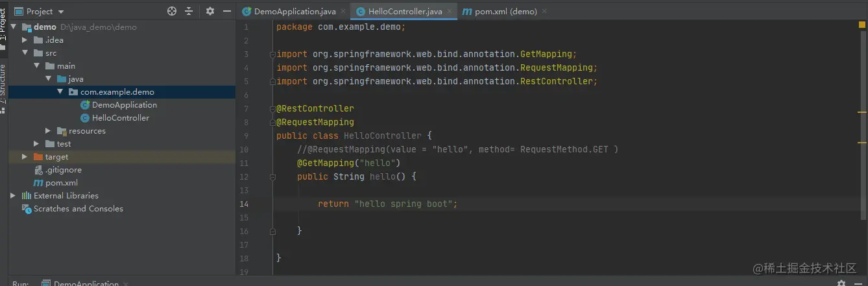Viewport: 868px width, 286px height.
Task: Collapse the com.example.demo package
Action: (60, 91)
